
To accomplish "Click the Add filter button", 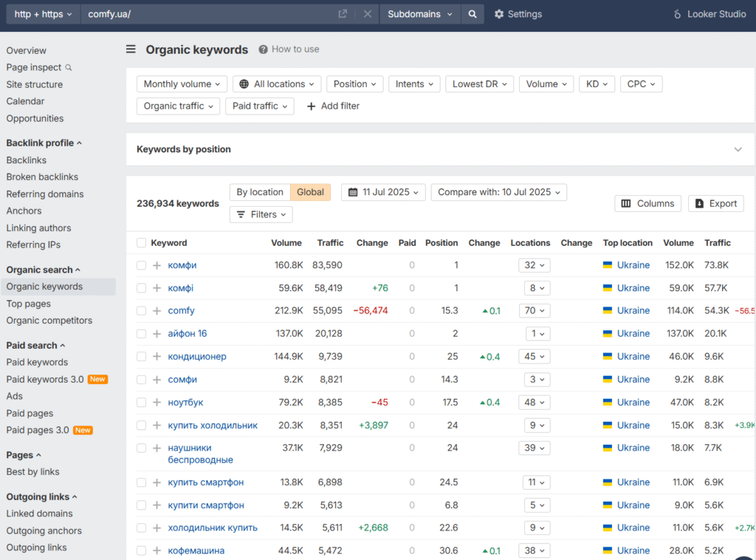I will point(333,106).
